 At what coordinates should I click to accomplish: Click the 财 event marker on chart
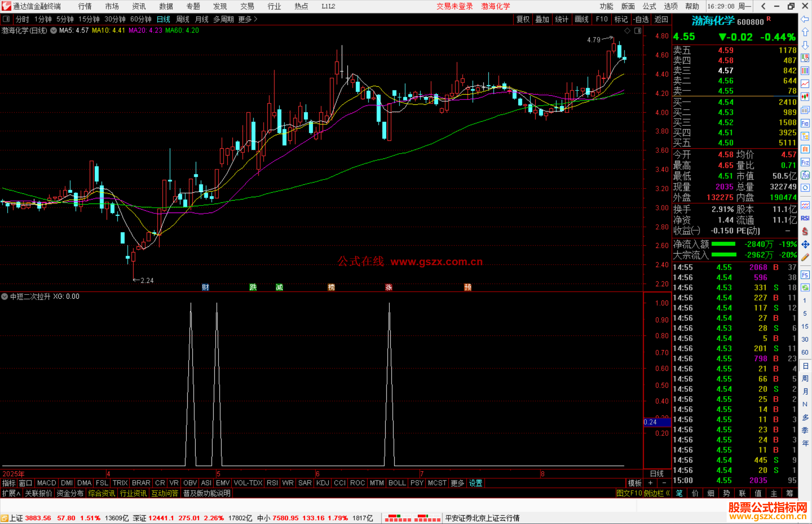pos(205,287)
